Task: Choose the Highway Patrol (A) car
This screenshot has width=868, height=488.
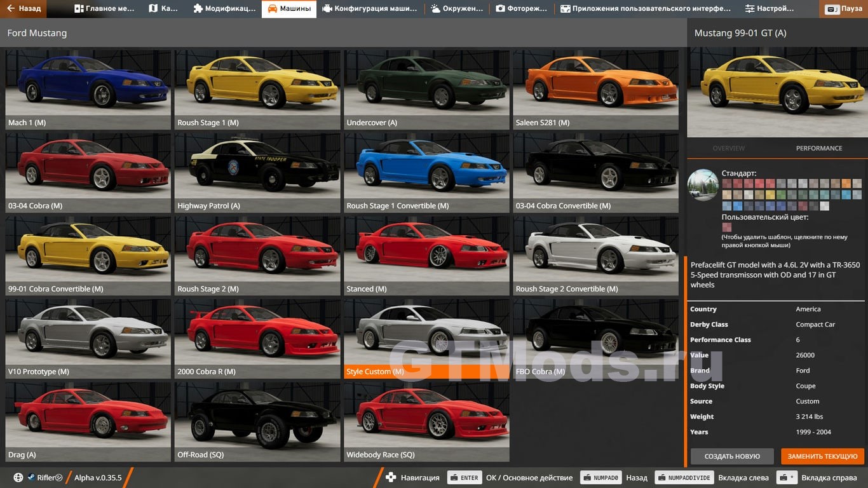Action: (257, 173)
